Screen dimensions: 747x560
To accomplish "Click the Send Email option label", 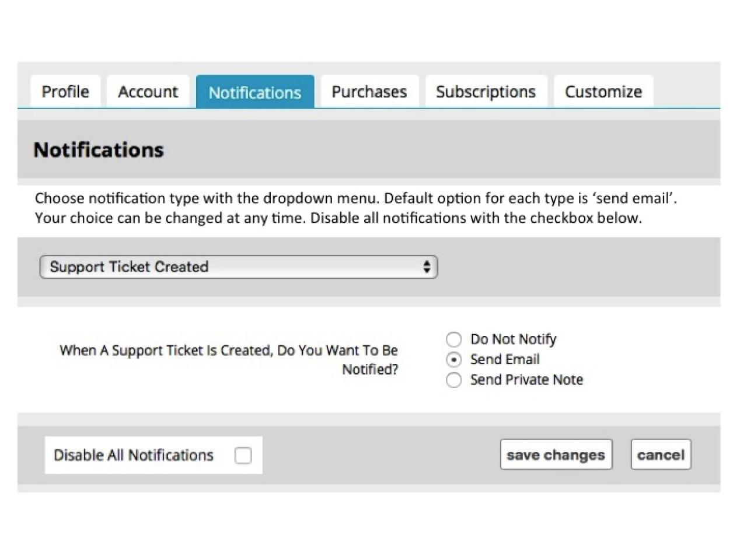I will tap(505, 359).
